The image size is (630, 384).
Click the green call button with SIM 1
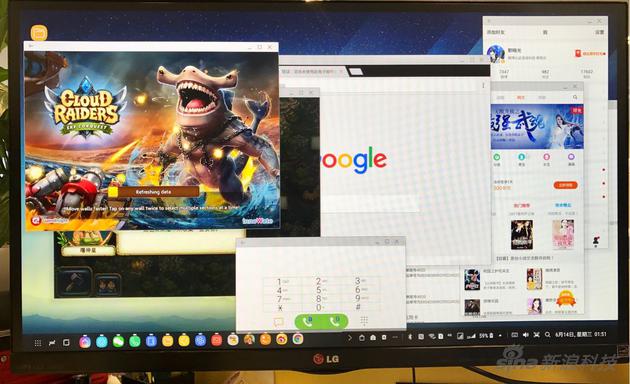(308, 321)
